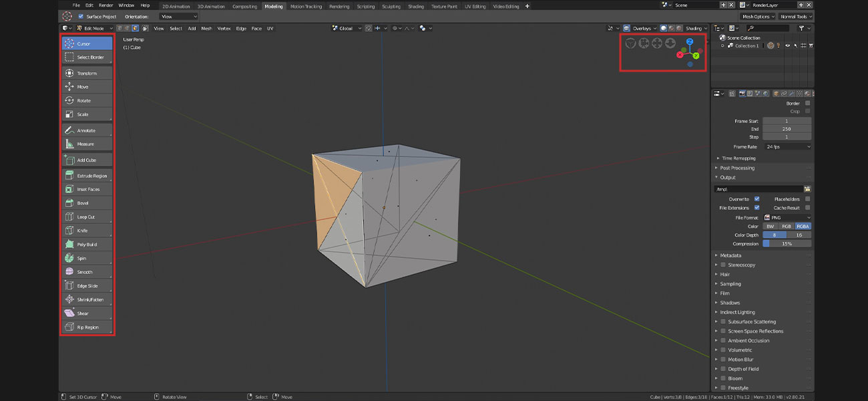The width and height of the screenshot is (868, 401).
Task: Open the File Format PNG dropdown
Action: (x=787, y=218)
